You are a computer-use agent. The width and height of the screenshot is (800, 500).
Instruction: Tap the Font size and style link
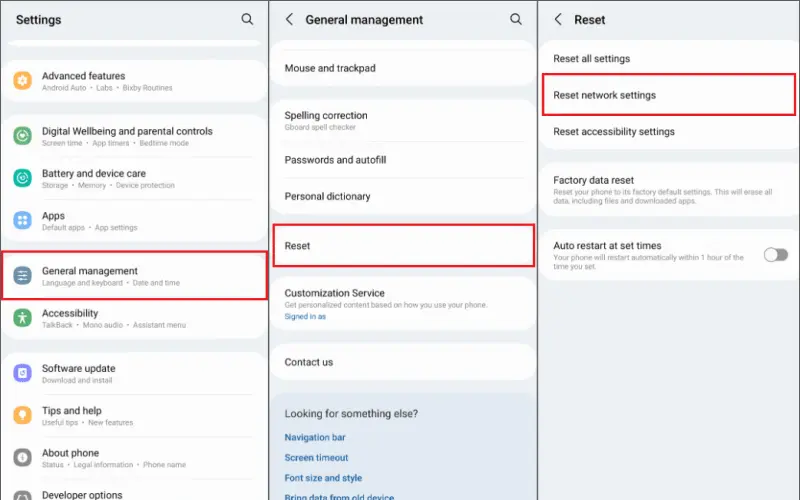tap(323, 478)
